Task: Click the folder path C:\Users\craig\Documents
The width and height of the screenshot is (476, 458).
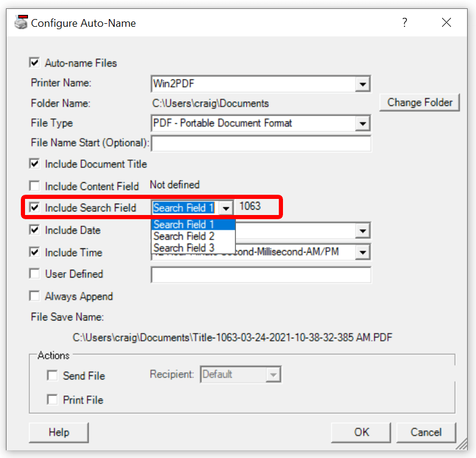Action: 210,104
